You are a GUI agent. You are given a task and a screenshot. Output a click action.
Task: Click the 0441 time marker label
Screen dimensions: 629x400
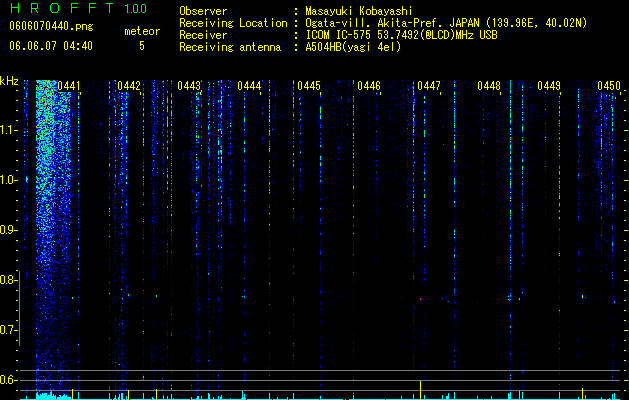[69, 86]
